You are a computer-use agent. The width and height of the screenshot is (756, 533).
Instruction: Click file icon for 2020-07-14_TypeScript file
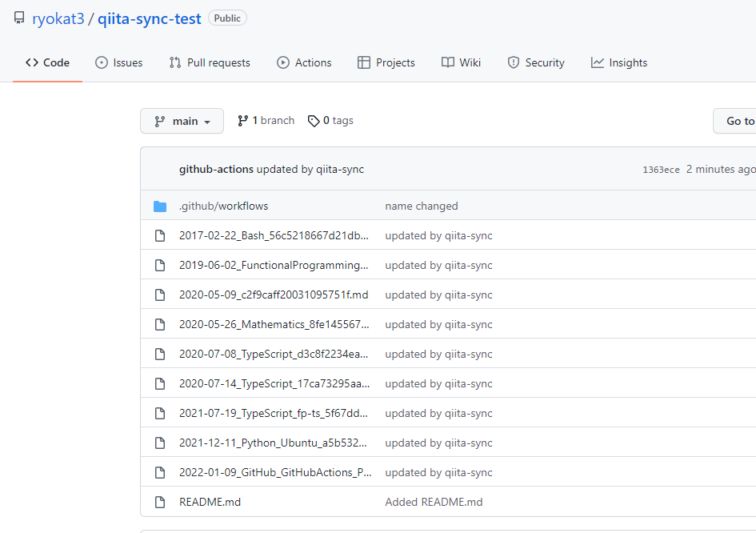(160, 384)
